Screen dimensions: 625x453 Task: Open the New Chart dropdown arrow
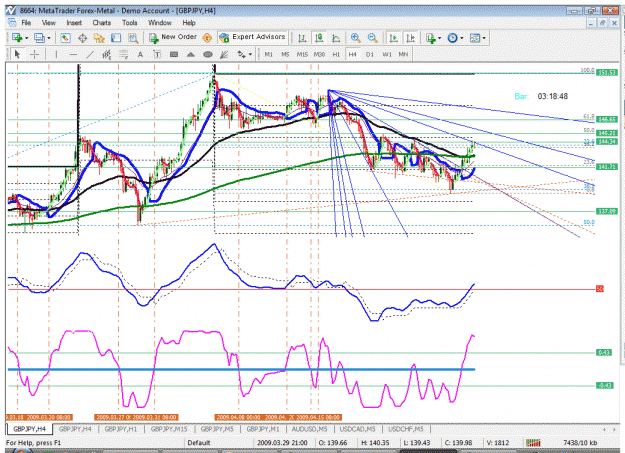click(x=26, y=38)
